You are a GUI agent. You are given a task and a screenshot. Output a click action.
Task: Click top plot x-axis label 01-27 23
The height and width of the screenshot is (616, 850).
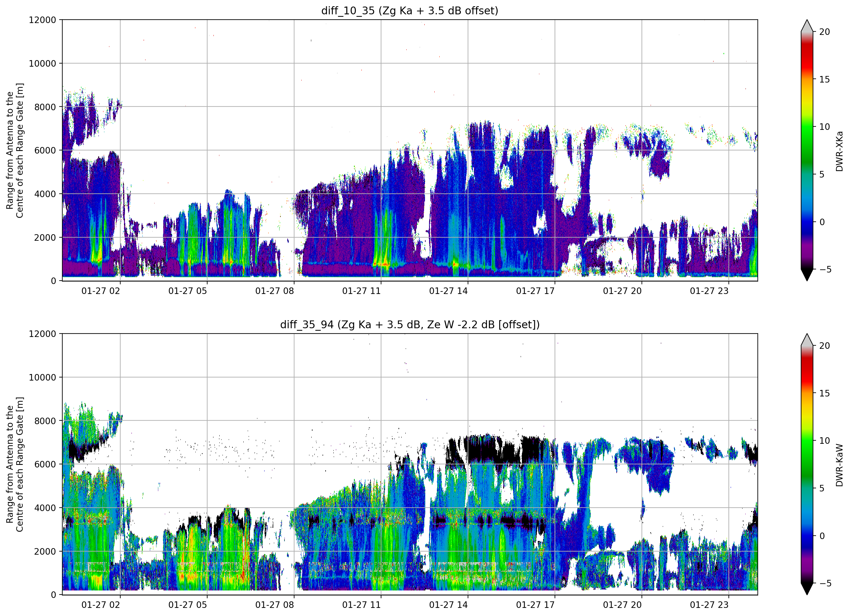[x=709, y=291]
